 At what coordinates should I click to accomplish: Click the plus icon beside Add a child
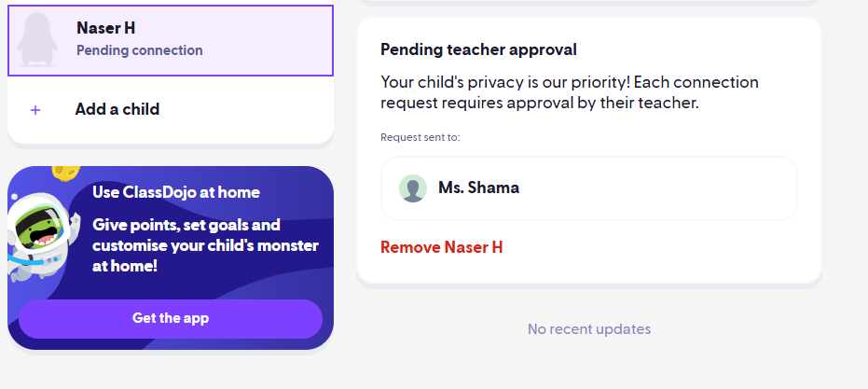(35, 110)
